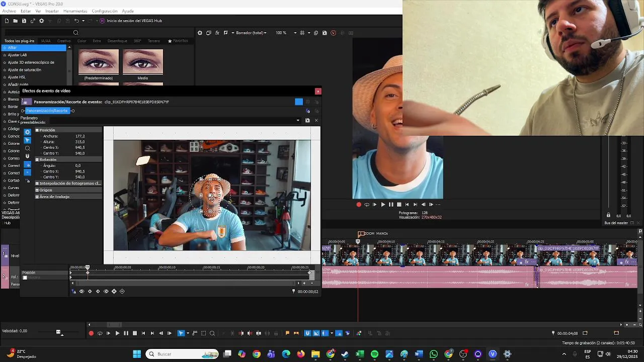This screenshot has height=362, width=644.
Task: Toggle loop playback in bottom transport bar
Action: tap(100, 333)
